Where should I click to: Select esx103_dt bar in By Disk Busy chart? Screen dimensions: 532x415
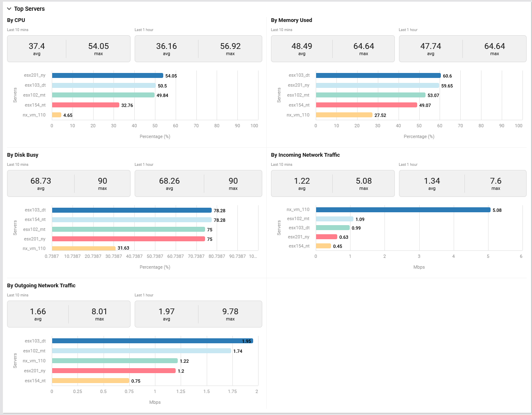(x=131, y=210)
